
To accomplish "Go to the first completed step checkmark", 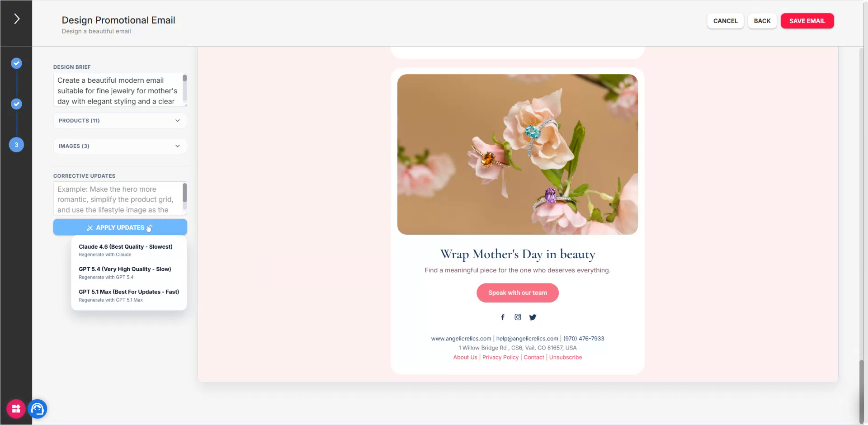I will coord(16,63).
